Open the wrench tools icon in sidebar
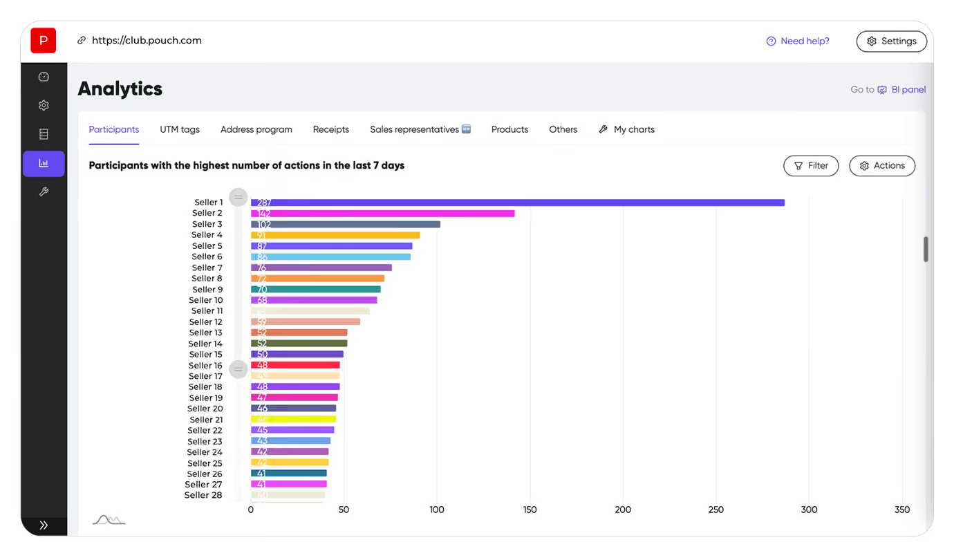The width and height of the screenshot is (954, 560). tap(44, 192)
